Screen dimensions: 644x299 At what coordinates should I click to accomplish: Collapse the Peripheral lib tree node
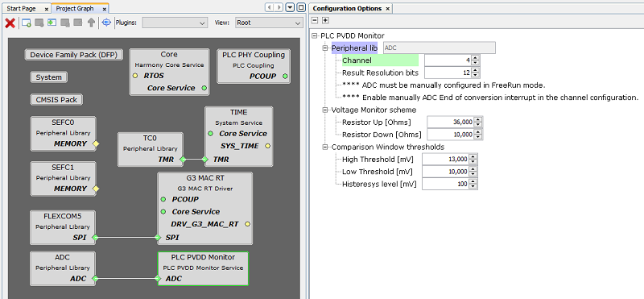(x=326, y=48)
